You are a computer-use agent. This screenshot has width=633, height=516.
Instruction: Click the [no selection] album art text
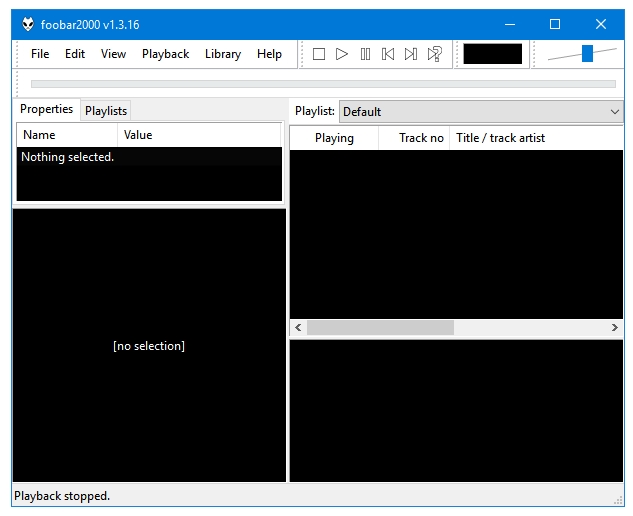tap(149, 346)
